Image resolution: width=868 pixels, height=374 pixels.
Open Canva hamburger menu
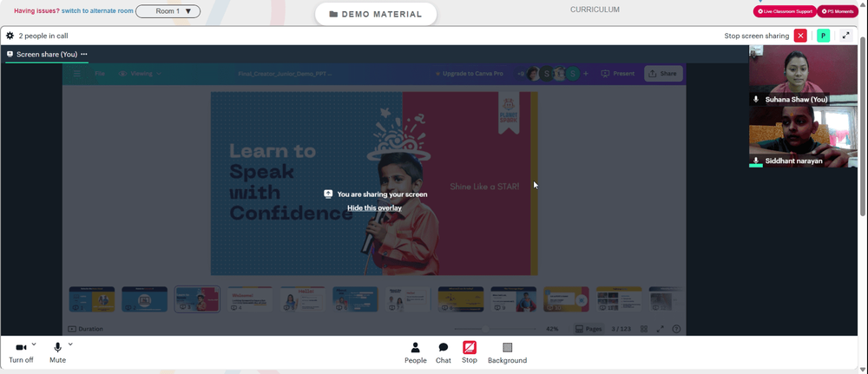(x=77, y=74)
